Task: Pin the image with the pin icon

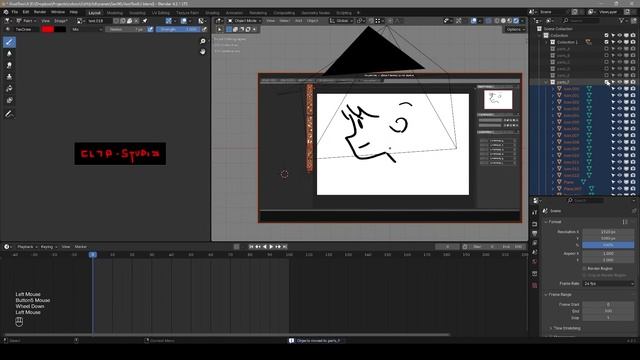Action: (x=144, y=21)
